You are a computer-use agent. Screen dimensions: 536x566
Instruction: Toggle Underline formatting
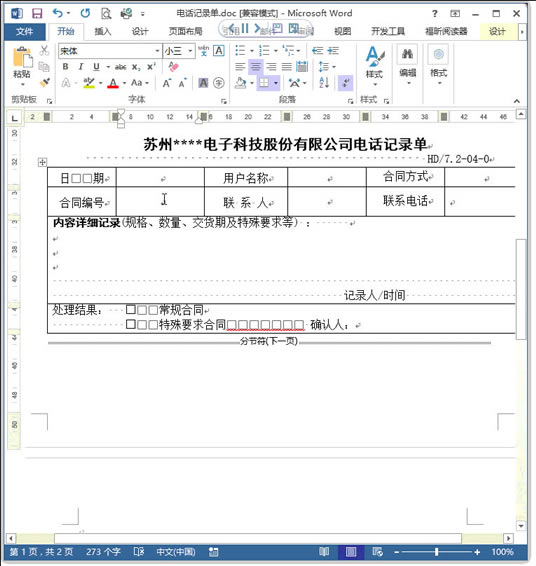pyautogui.click(x=96, y=67)
